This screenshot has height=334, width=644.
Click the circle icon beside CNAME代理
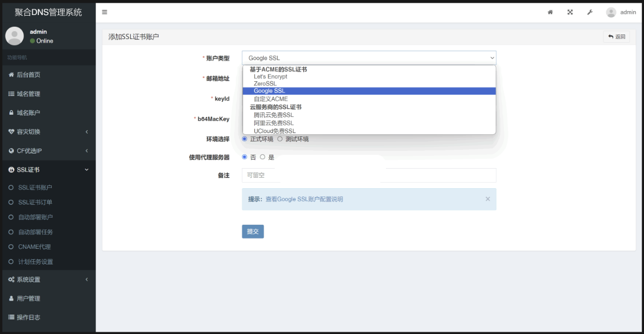11,247
